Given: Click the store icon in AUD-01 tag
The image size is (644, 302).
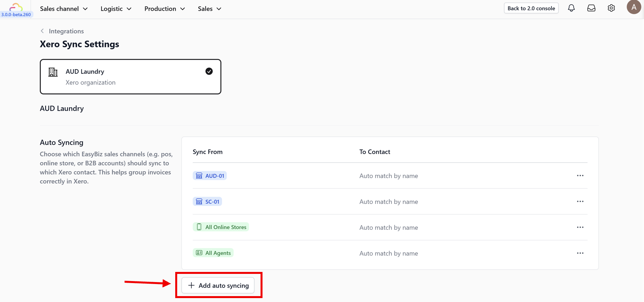Looking at the screenshot, I should (x=199, y=176).
